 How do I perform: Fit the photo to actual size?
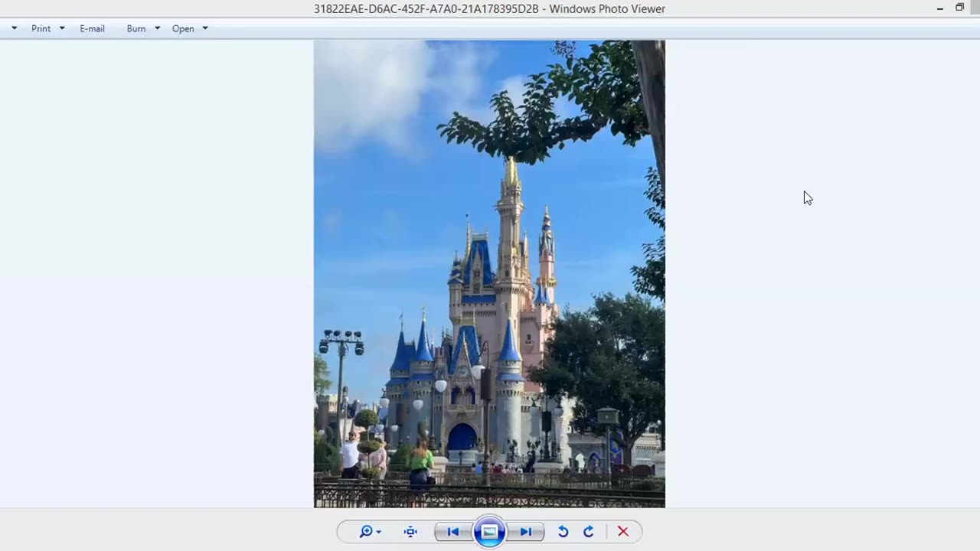[x=410, y=532]
